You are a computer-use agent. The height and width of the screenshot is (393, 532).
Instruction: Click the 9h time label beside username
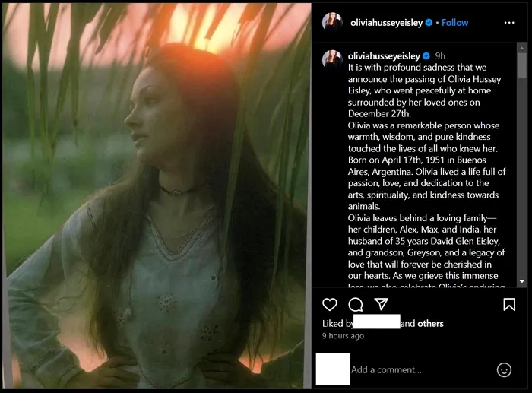(x=440, y=56)
